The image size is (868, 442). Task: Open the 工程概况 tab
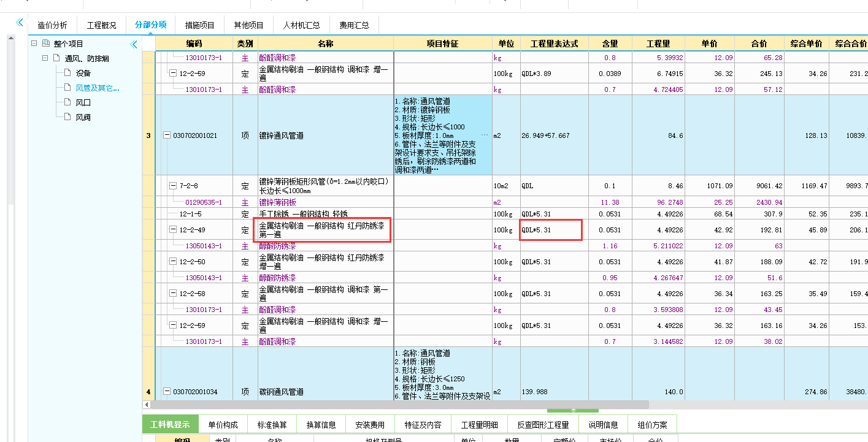pyautogui.click(x=101, y=25)
